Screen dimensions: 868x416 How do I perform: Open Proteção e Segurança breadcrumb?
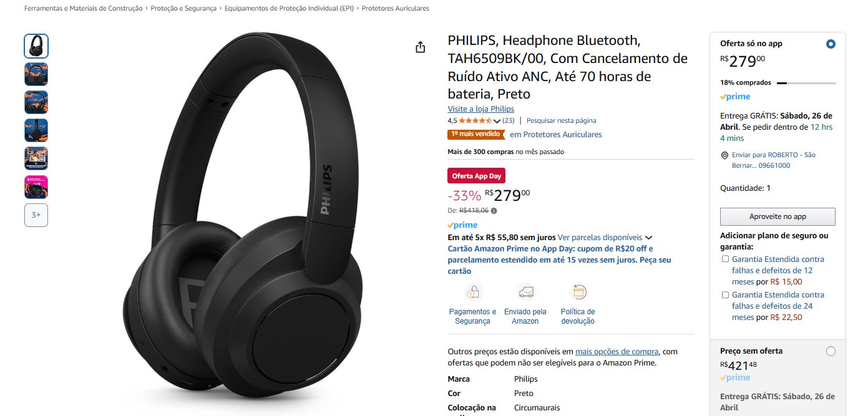coord(183,9)
